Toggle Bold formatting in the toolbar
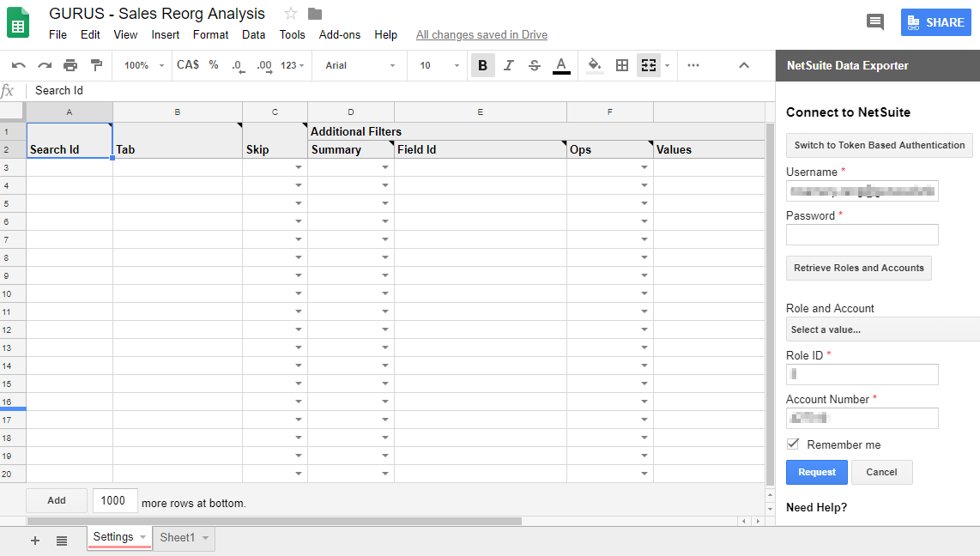The width and height of the screenshot is (980, 556). click(x=483, y=64)
